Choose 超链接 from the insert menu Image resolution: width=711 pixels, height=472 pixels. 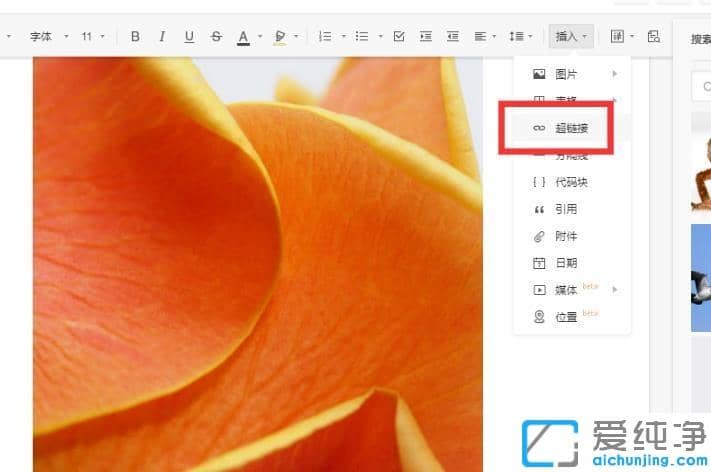572,128
